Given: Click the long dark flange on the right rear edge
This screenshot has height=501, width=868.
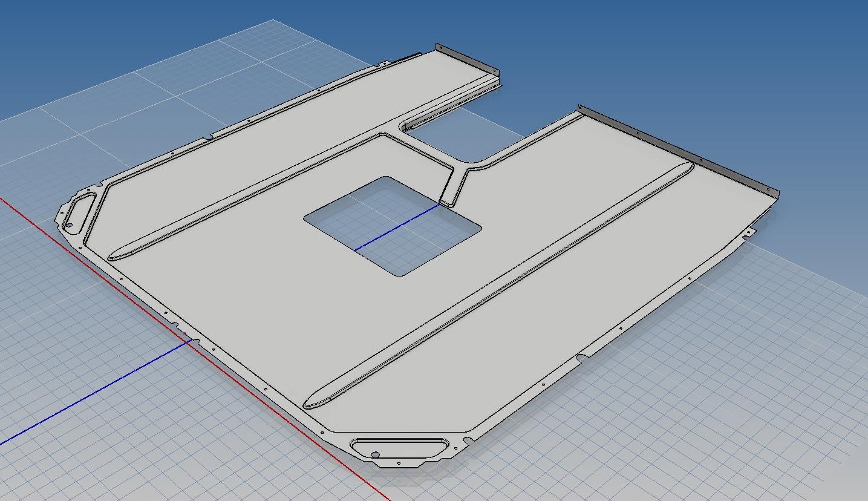Looking at the screenshot, I should point(677,149).
